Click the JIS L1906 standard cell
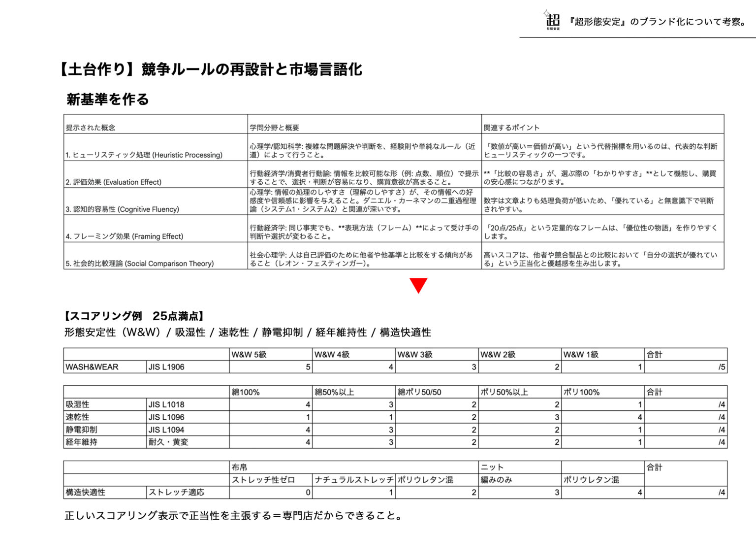Viewport: 756px width, 535px height. 166,367
